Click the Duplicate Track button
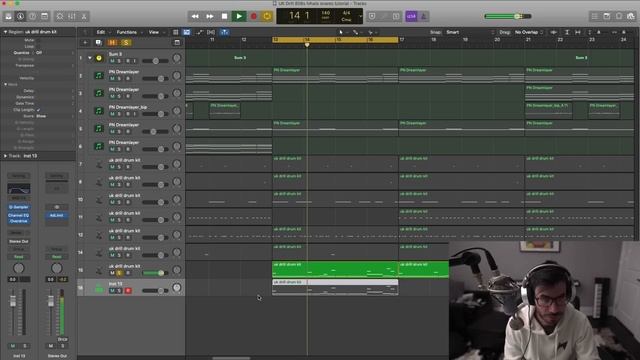This screenshot has width=640, height=360. (98, 42)
